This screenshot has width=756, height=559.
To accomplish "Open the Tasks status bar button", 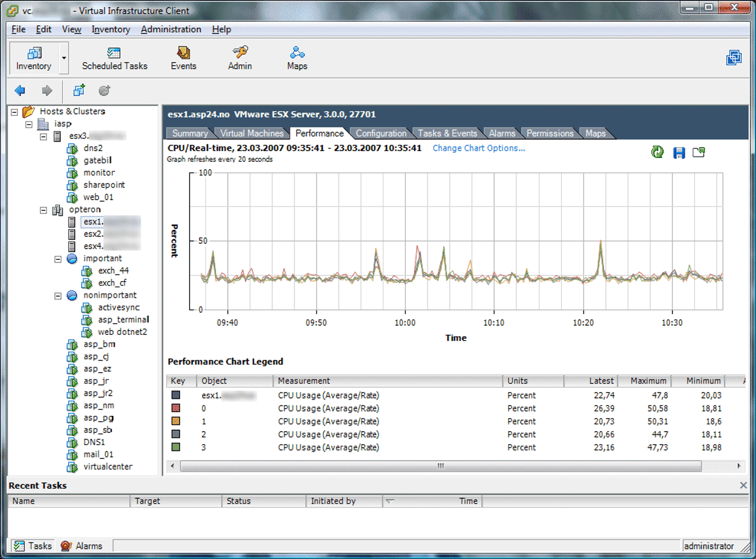I will (x=33, y=546).
